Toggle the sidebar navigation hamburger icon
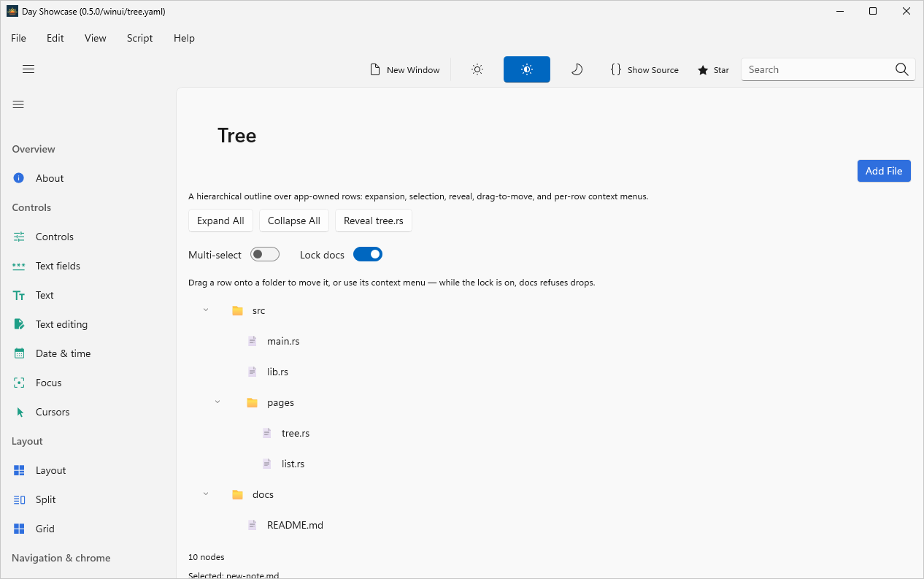Screen dimensions: 924x579 pyautogui.click(x=18, y=104)
